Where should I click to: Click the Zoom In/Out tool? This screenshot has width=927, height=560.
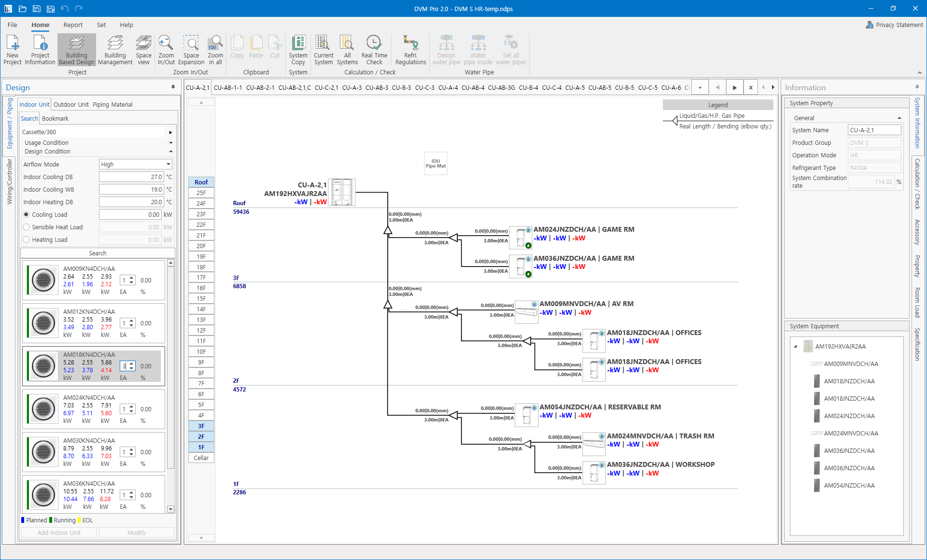[x=166, y=50]
